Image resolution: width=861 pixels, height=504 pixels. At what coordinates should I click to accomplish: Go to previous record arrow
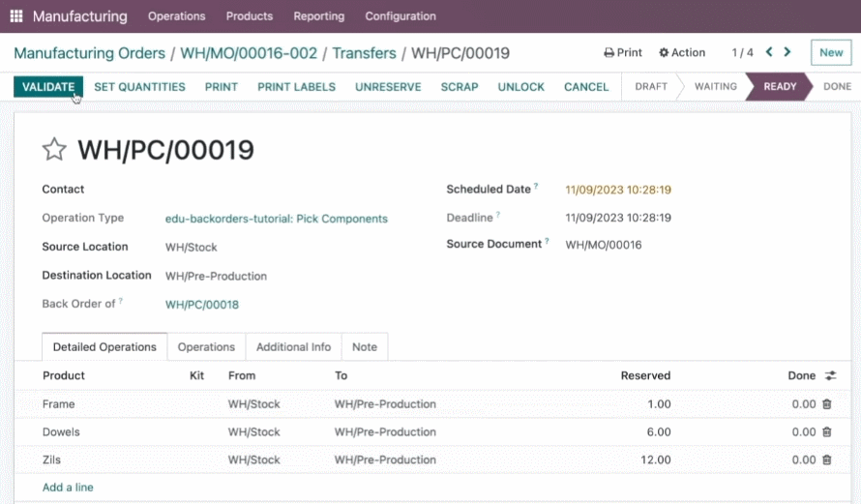pos(769,52)
